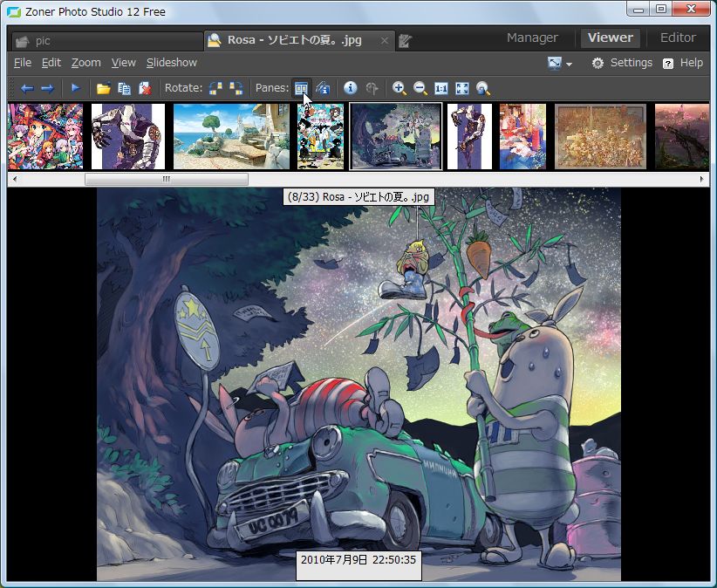Screen dimensions: 717x588
Task: Click the Settings label
Action: [631, 63]
